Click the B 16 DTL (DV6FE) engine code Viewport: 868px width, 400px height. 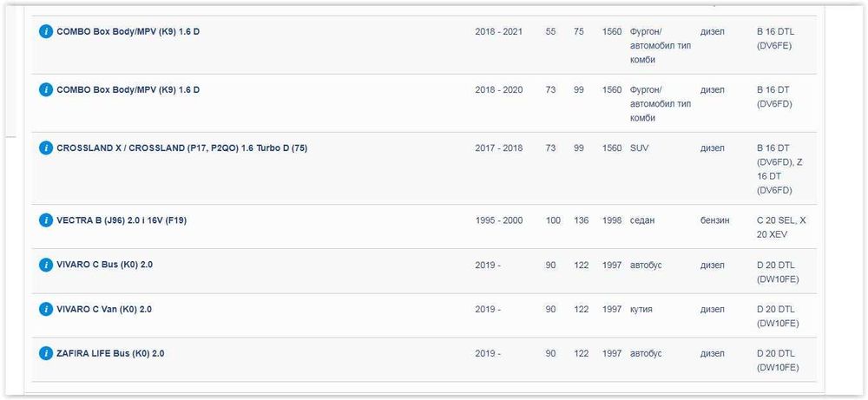[776, 38]
